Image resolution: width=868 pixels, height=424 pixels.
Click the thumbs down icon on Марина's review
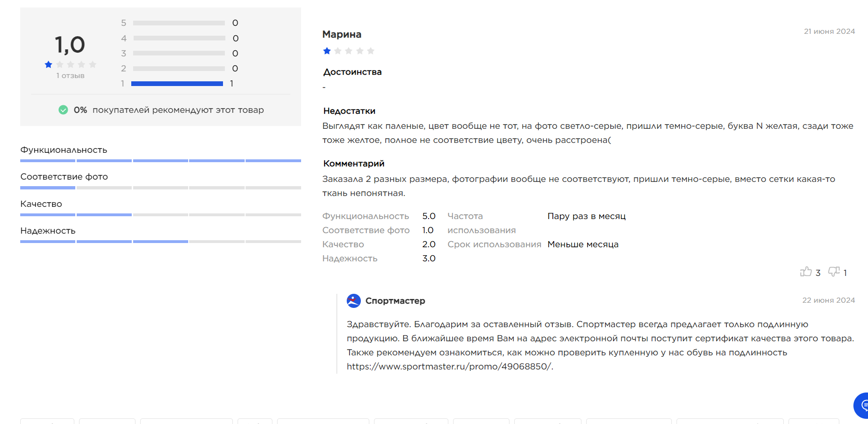[x=834, y=272]
